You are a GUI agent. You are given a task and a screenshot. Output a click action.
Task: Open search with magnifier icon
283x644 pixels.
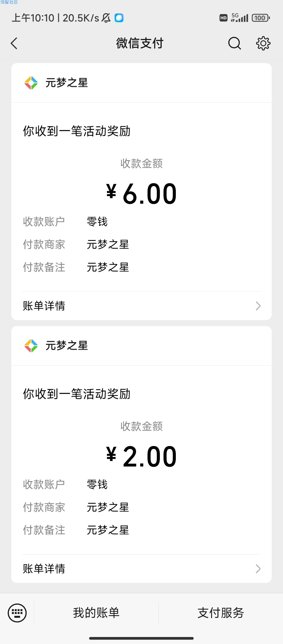point(235,43)
